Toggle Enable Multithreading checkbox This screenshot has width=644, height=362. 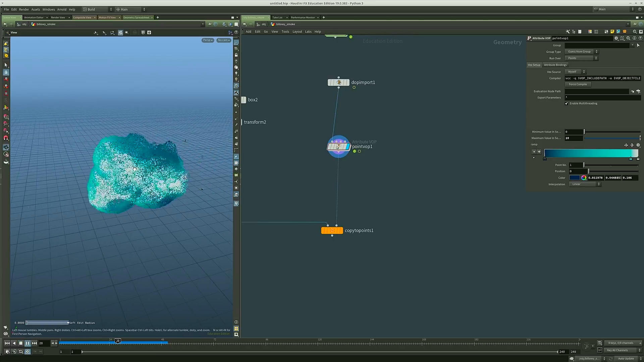click(x=567, y=104)
